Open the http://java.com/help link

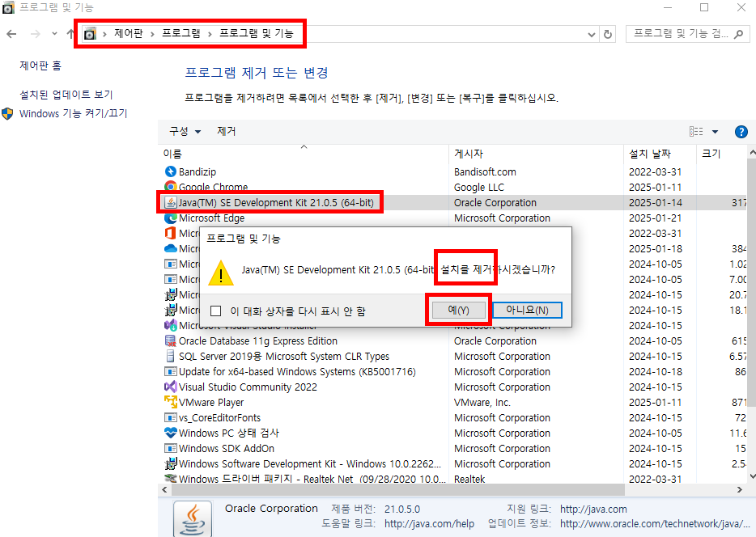[429, 524]
